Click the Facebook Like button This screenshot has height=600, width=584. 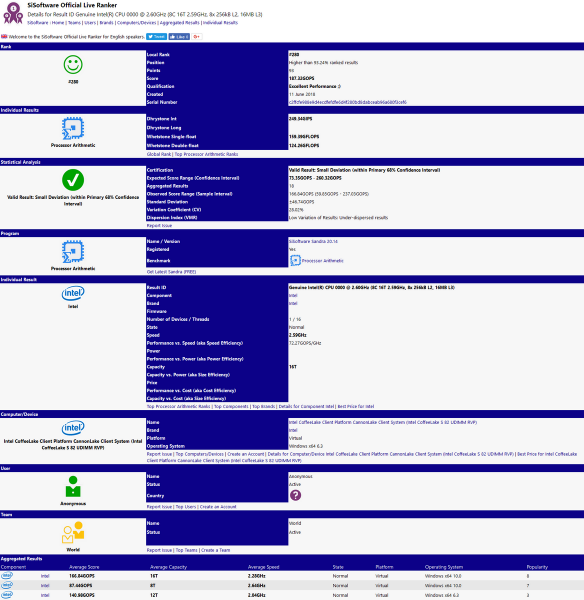coord(179,37)
